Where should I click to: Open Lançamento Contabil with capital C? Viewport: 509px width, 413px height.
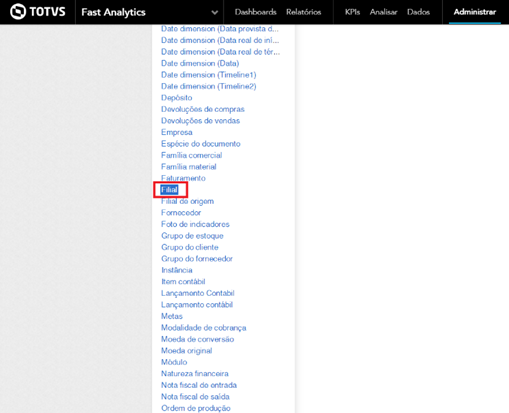(x=198, y=293)
